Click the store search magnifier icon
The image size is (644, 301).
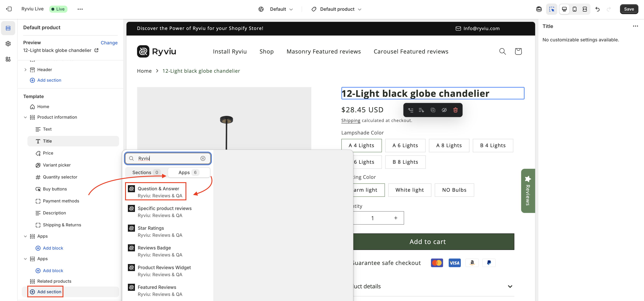pyautogui.click(x=503, y=51)
